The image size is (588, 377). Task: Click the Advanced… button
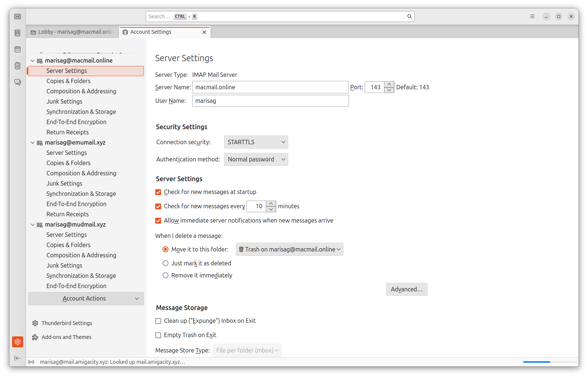pos(406,289)
